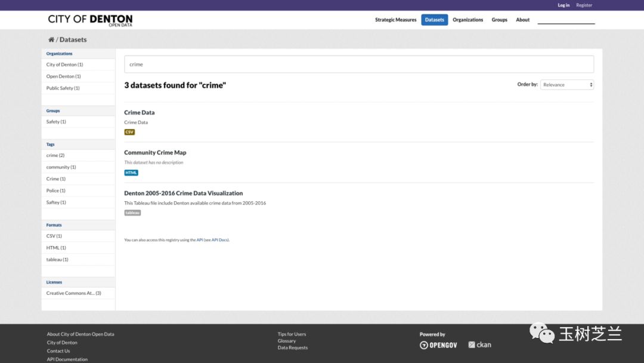
Task: Click the API Docs link
Action: 219,240
